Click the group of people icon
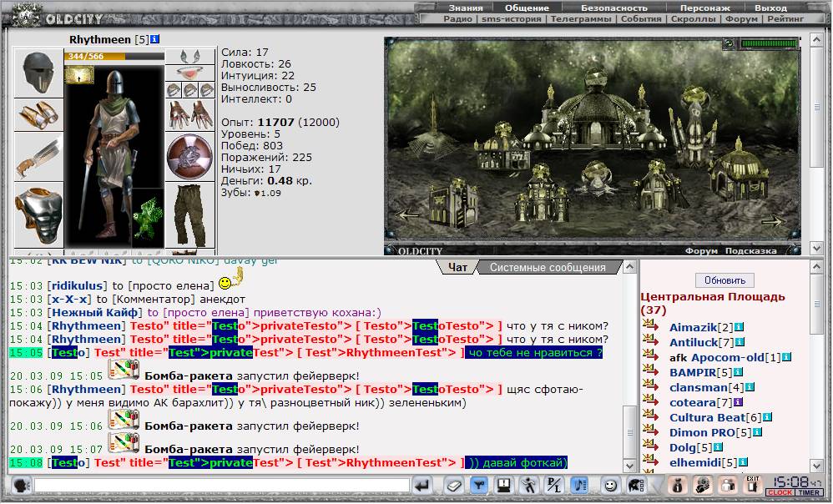The width and height of the screenshot is (833, 504). pyautogui.click(x=728, y=486)
